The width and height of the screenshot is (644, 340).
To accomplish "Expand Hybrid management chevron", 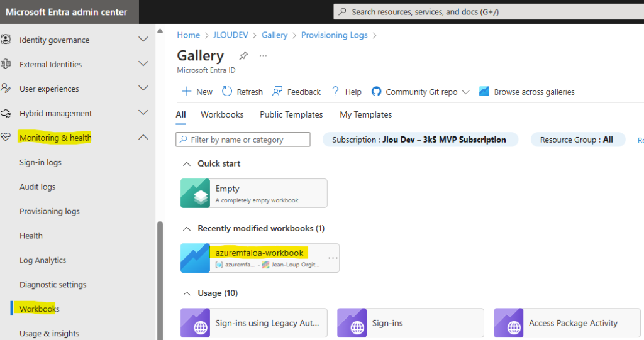I will (143, 112).
